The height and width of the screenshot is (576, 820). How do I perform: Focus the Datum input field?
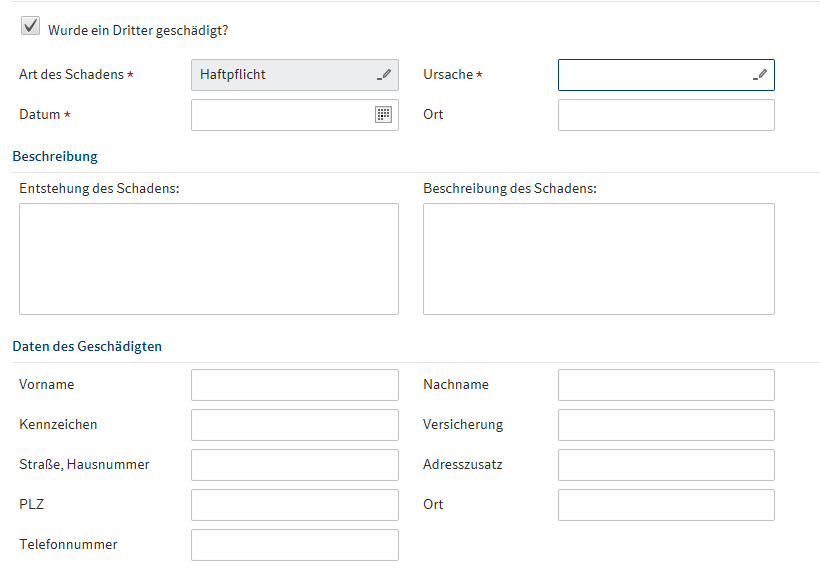point(282,115)
